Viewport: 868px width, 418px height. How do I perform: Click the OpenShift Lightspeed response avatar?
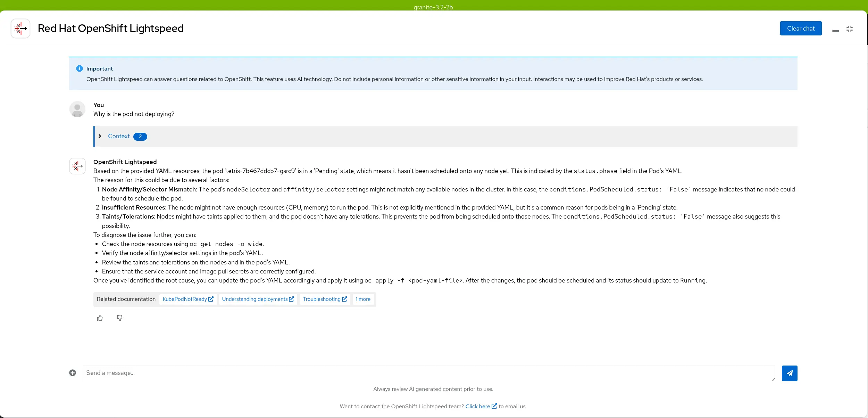(77, 166)
